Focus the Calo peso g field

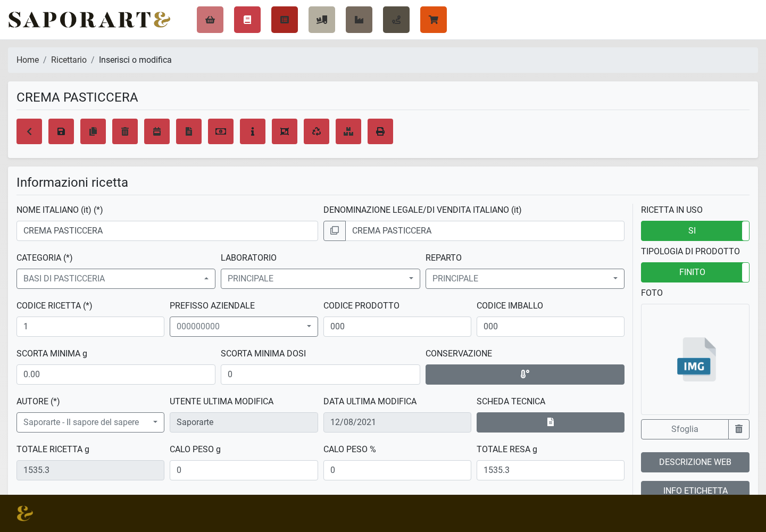tap(244, 470)
